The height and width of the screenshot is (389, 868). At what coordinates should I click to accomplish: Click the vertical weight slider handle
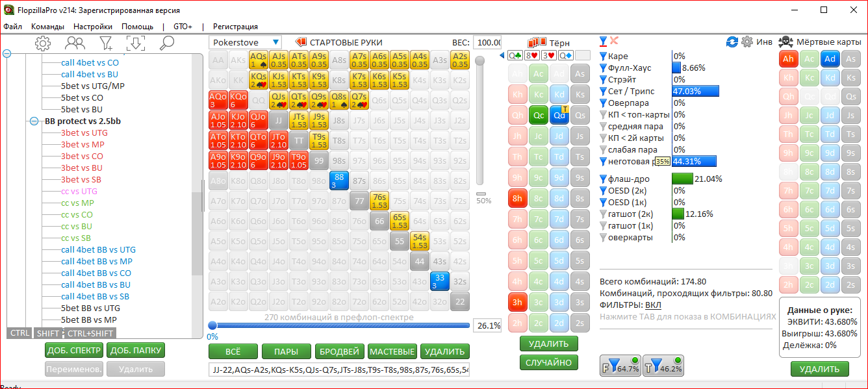479,61
